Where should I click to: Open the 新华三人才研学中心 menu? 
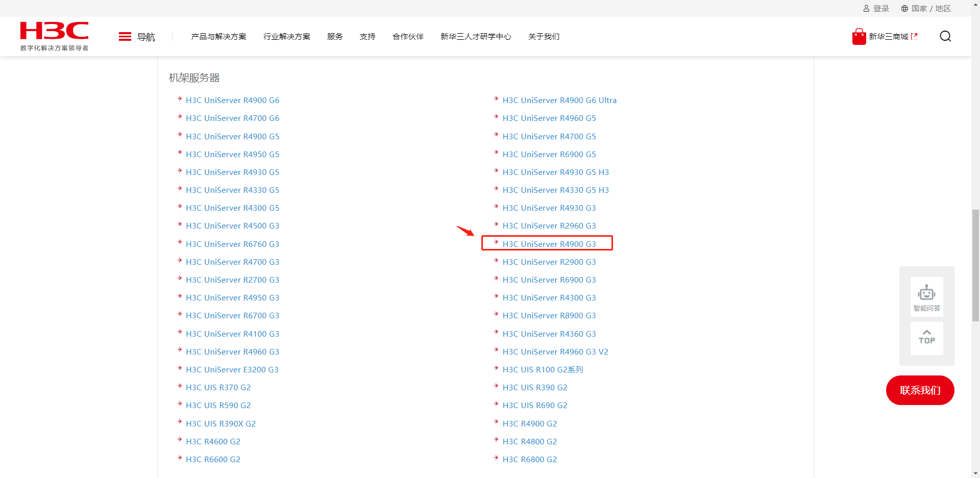pos(476,37)
